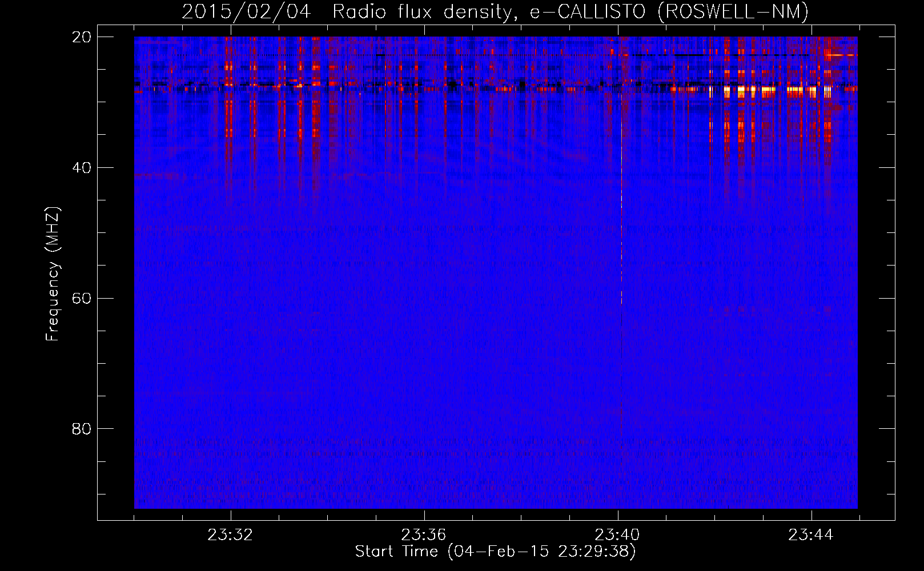Click the 'Start Time (04-Feb-15 23:29:38)' label
Viewport: 924px width, 571px height.
click(495, 552)
